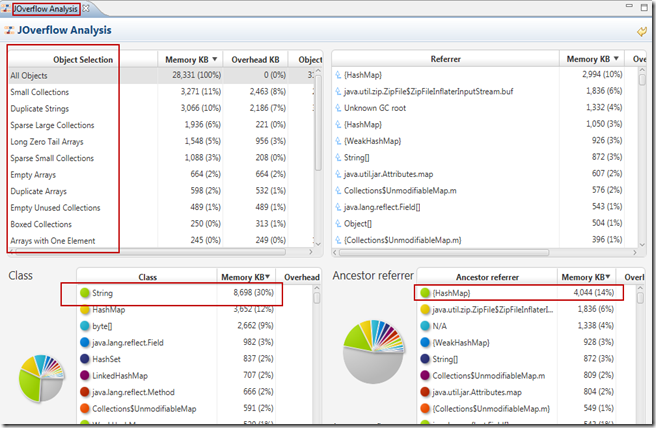This screenshot has width=656, height=428.
Task: Click the Object Selection table vertical scrollbar
Action: click(318, 122)
